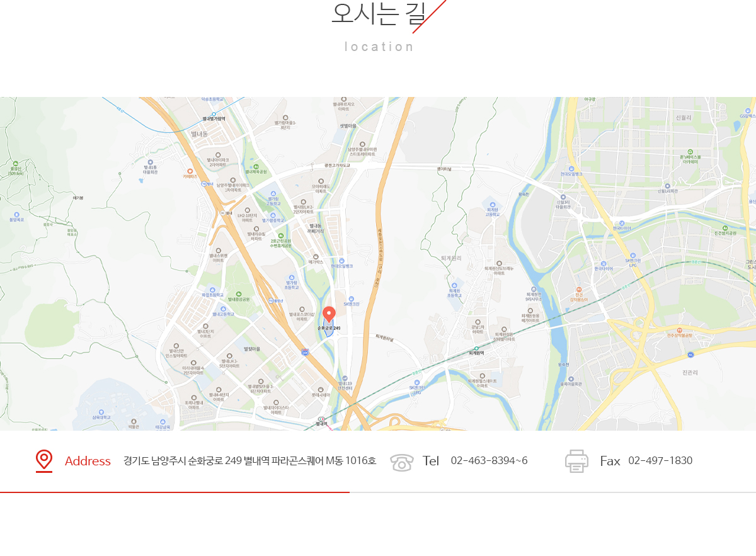Click the 퇴계원고등학교 school icon
Image resolution: width=756 pixels, height=556 pixels.
coord(492,204)
